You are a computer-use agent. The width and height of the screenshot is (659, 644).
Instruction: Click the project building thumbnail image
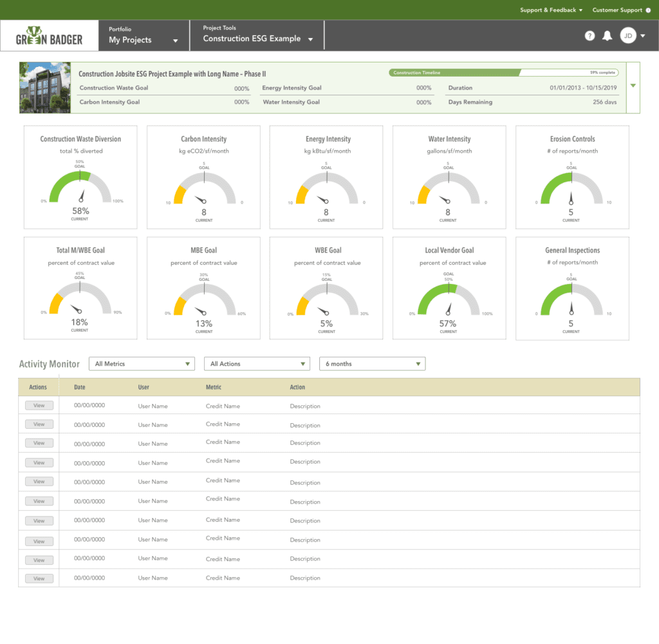click(x=45, y=88)
